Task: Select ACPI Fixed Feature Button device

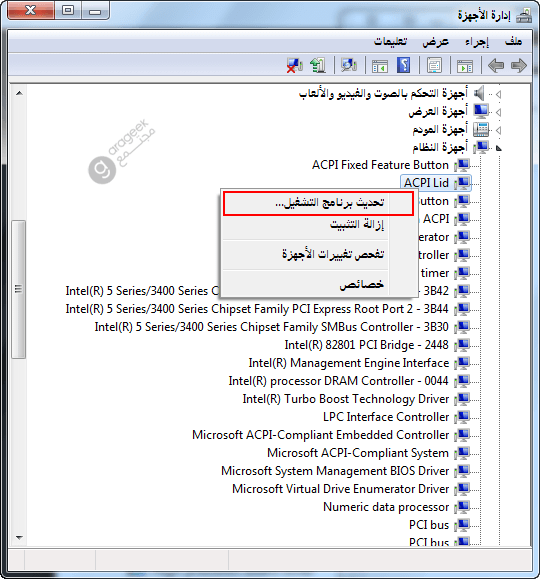Action: click(x=380, y=165)
